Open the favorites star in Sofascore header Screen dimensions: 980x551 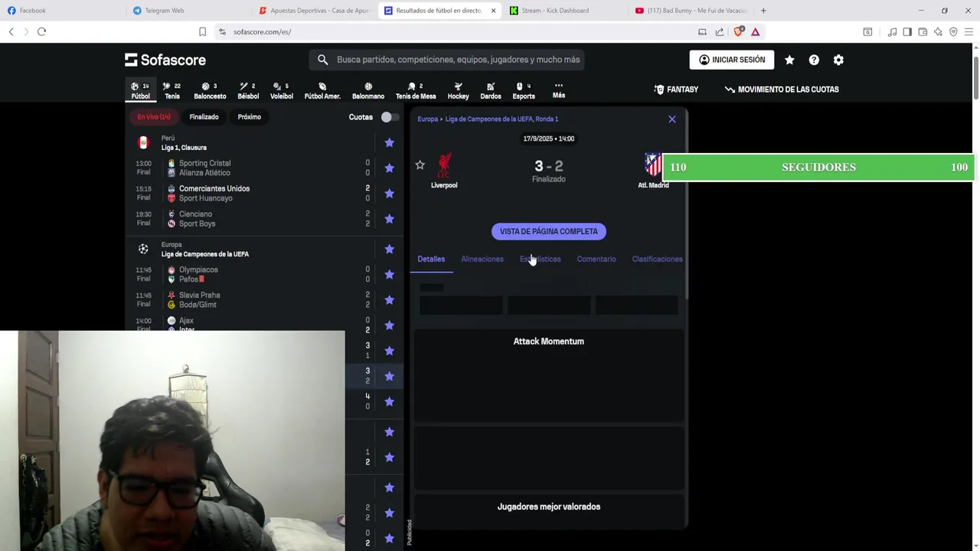pyautogui.click(x=789, y=60)
